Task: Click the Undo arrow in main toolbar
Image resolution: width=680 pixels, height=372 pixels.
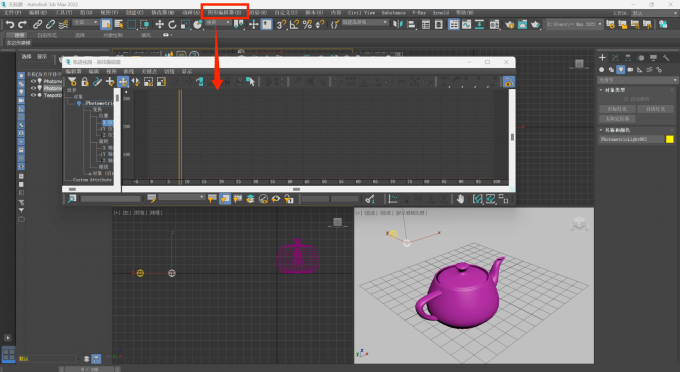Action: [10, 24]
